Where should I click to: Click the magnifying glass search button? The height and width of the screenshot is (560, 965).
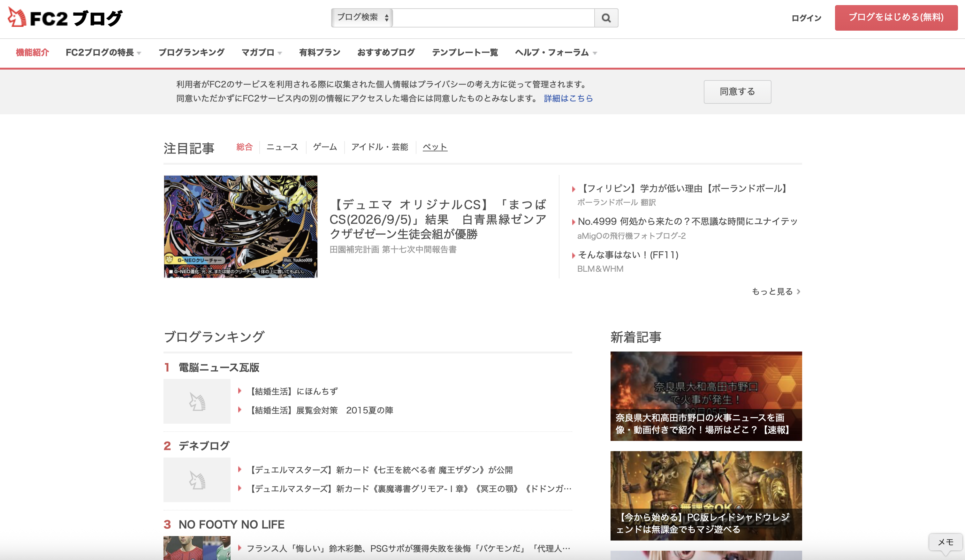point(606,18)
